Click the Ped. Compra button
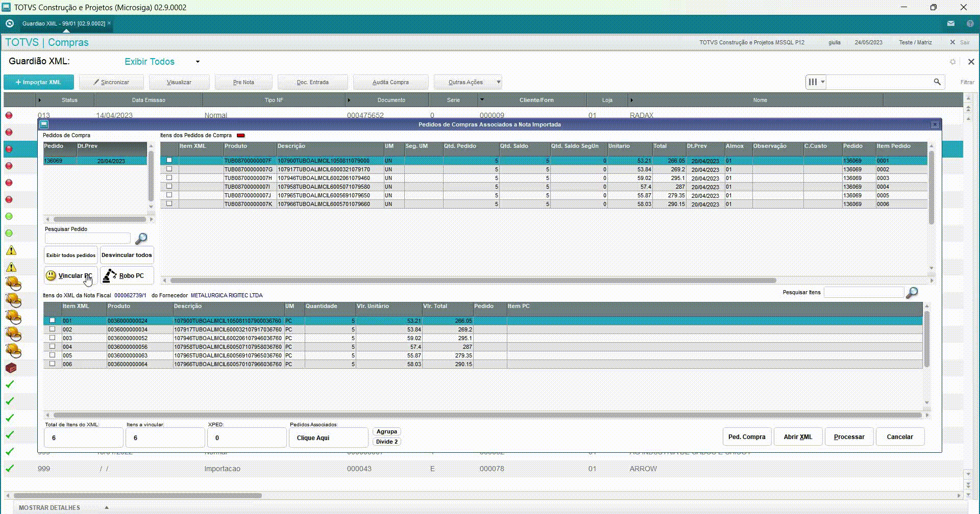This screenshot has width=980, height=514. 747,437
